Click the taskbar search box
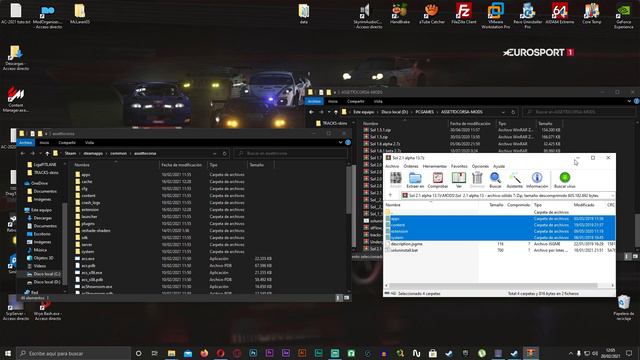 point(74,353)
